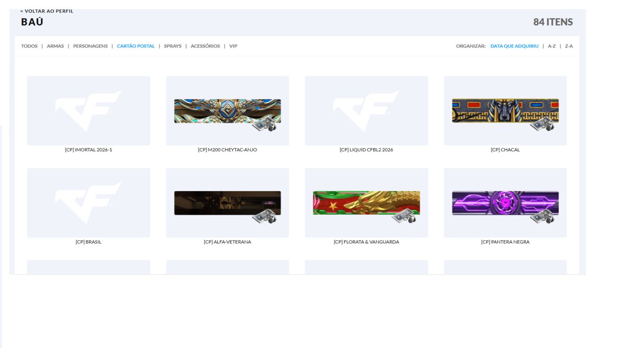Screen dimensions: 644x348
Task: Open the ACESSÓRIOS category
Action: [205, 46]
